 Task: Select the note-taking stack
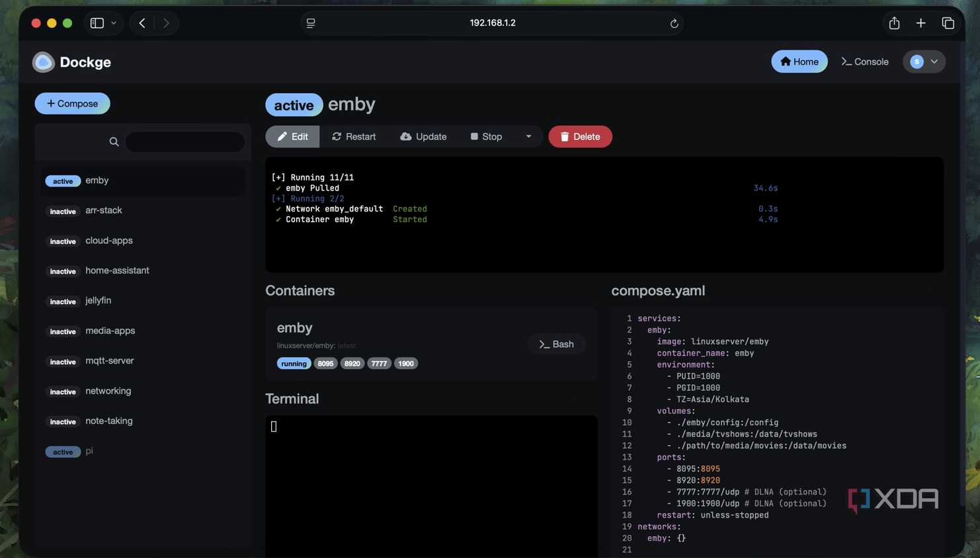click(143, 421)
